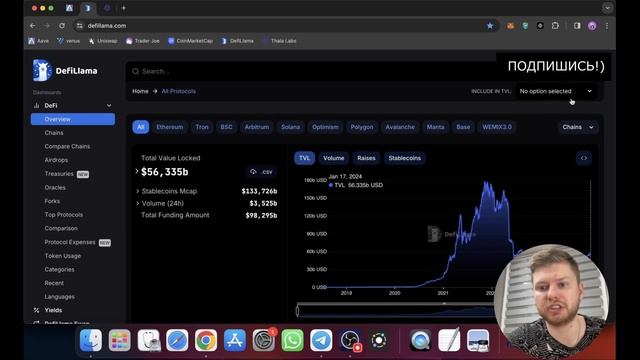This screenshot has height=360, width=640.
Task: Open the Chains dropdown
Action: 578,127
